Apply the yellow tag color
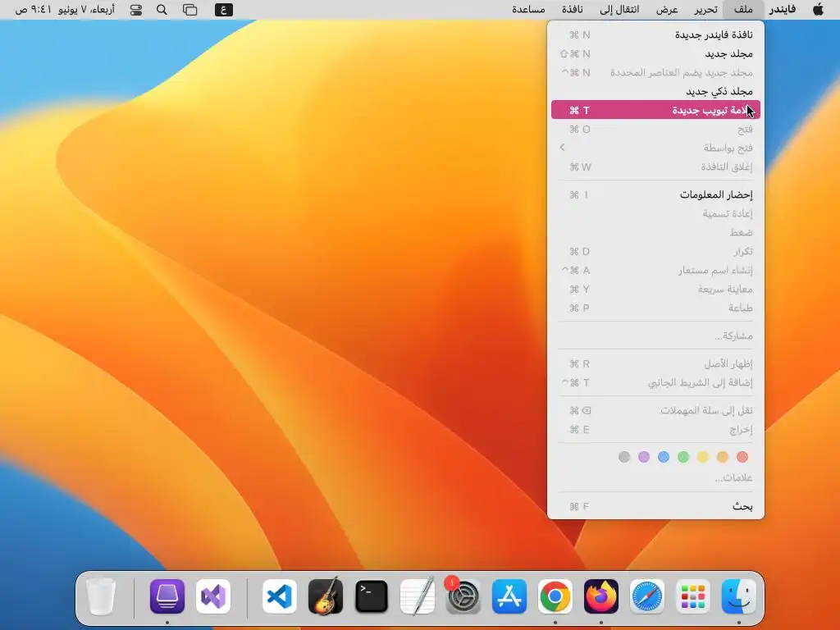This screenshot has width=840, height=630. tap(702, 457)
